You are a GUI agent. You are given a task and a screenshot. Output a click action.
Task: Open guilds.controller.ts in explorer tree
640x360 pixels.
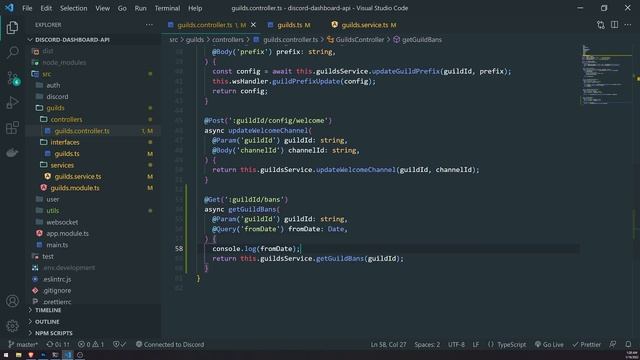point(82,131)
